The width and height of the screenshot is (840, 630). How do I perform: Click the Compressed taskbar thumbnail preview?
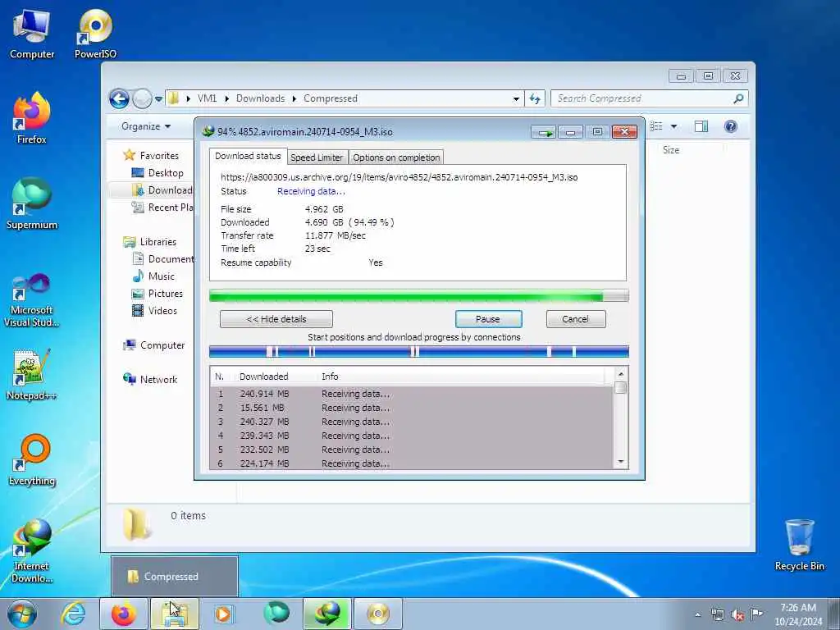175,577
